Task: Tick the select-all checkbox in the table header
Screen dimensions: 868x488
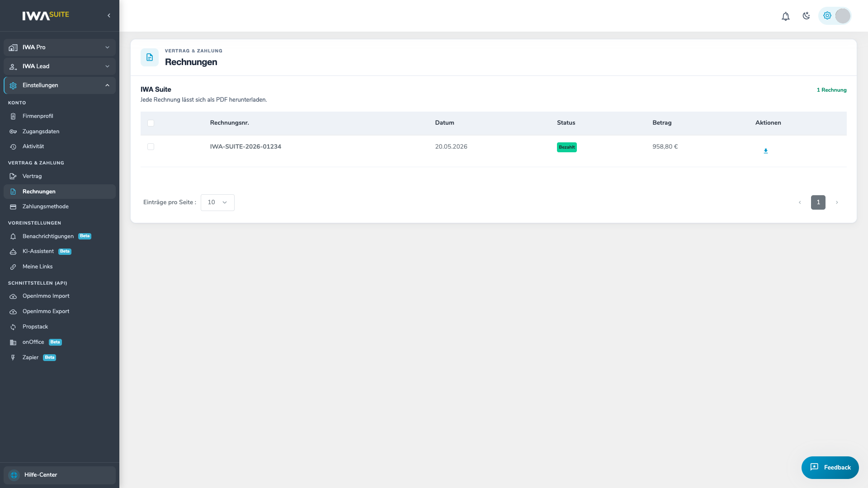Action: coord(151,123)
